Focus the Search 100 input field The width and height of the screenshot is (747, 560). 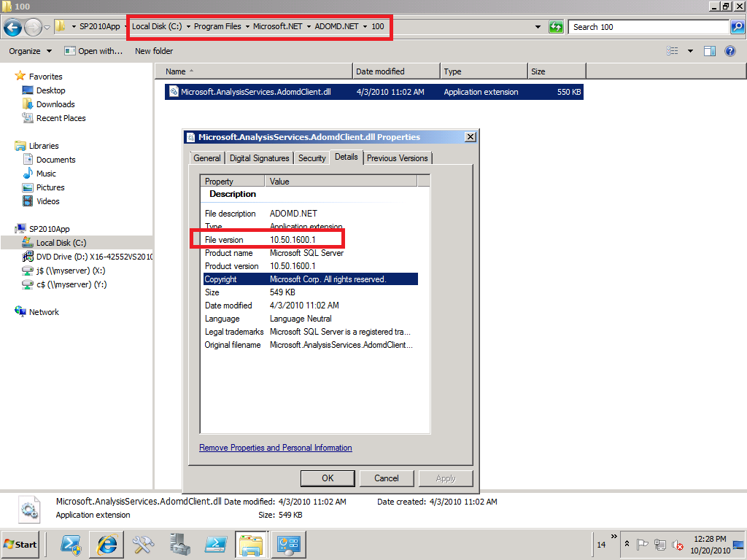(x=649, y=27)
